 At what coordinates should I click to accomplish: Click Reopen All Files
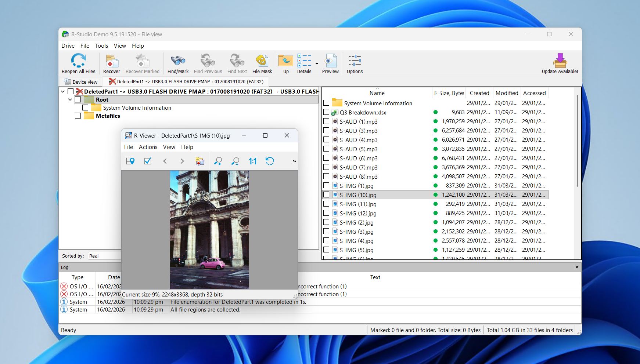pos(78,63)
